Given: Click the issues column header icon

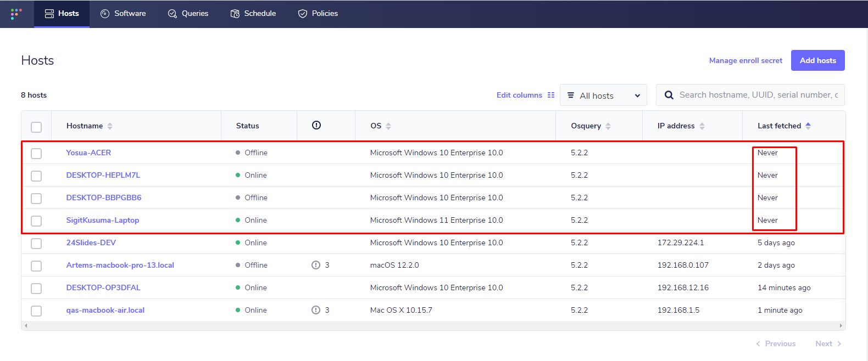Looking at the screenshot, I should click(x=316, y=125).
